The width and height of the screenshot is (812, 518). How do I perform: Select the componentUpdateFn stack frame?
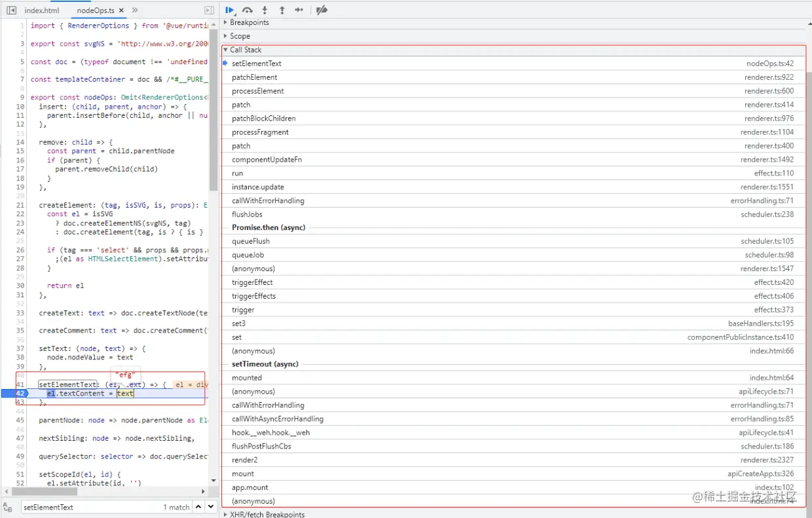(x=514, y=160)
